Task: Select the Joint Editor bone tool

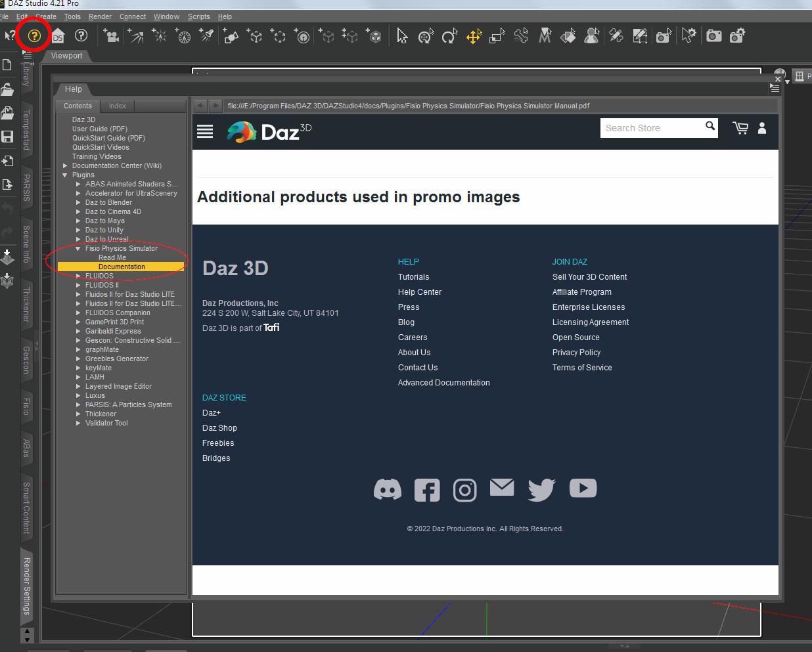Action: 521,35
